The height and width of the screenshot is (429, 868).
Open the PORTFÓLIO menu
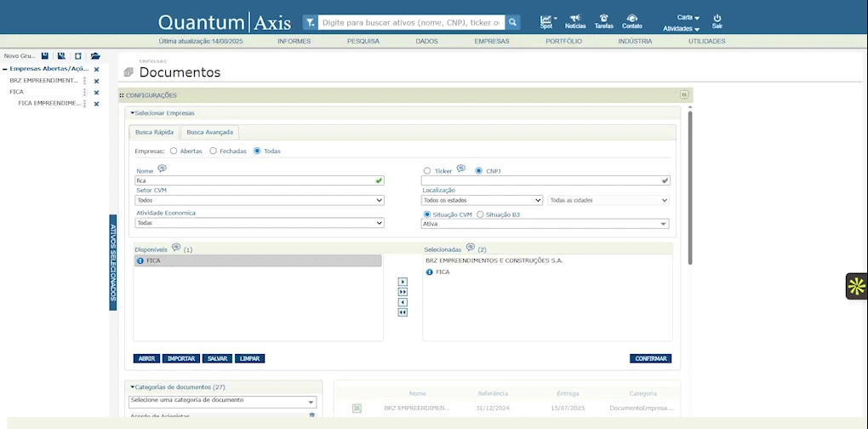pos(563,42)
